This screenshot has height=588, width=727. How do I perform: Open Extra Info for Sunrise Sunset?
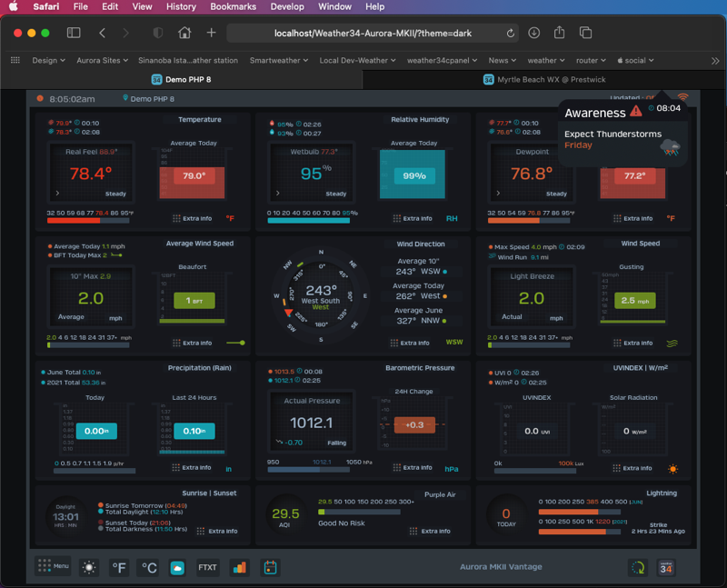(x=217, y=531)
